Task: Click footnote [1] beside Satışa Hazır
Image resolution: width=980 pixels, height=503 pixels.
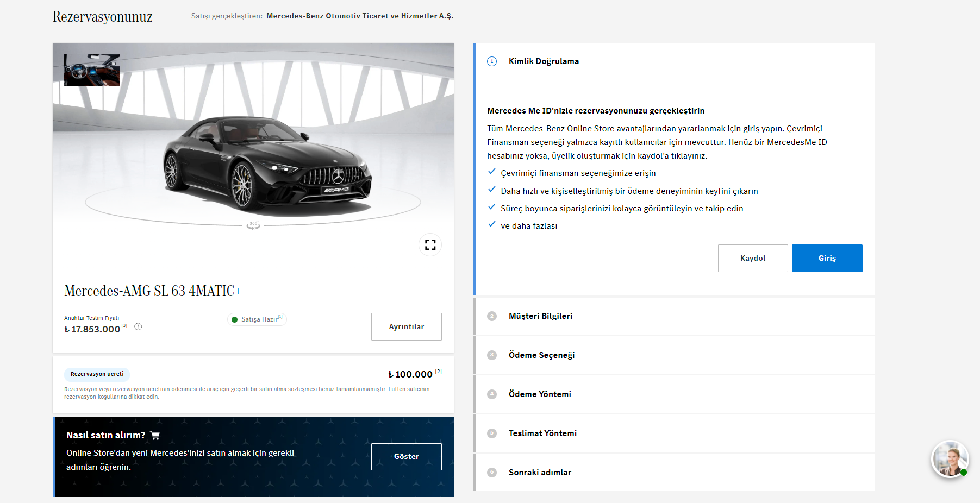Action: 280,317
